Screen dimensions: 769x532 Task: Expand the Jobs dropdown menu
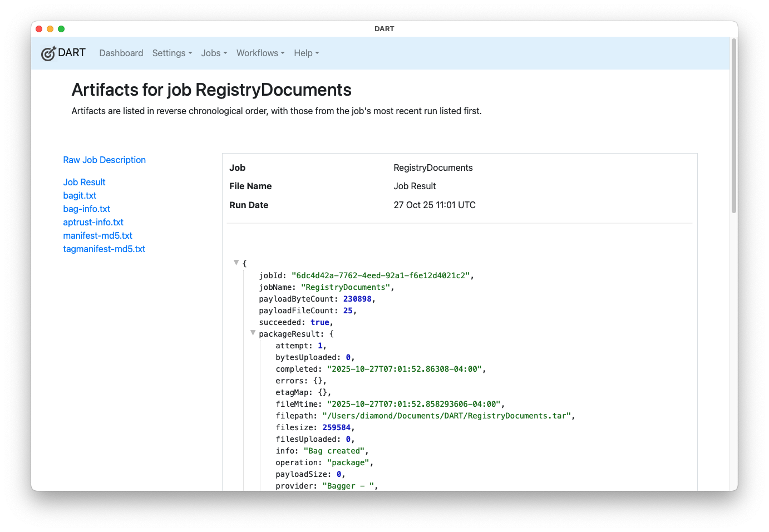(214, 53)
